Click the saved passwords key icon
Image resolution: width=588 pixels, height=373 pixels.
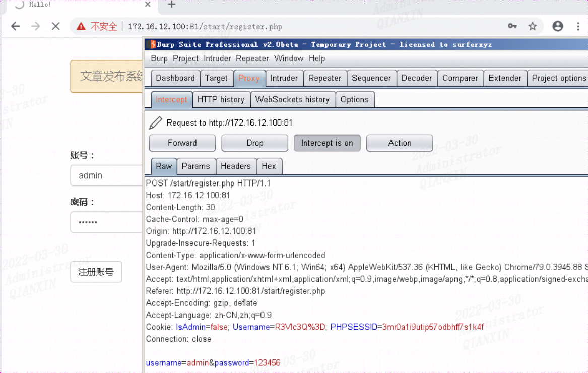[512, 27]
